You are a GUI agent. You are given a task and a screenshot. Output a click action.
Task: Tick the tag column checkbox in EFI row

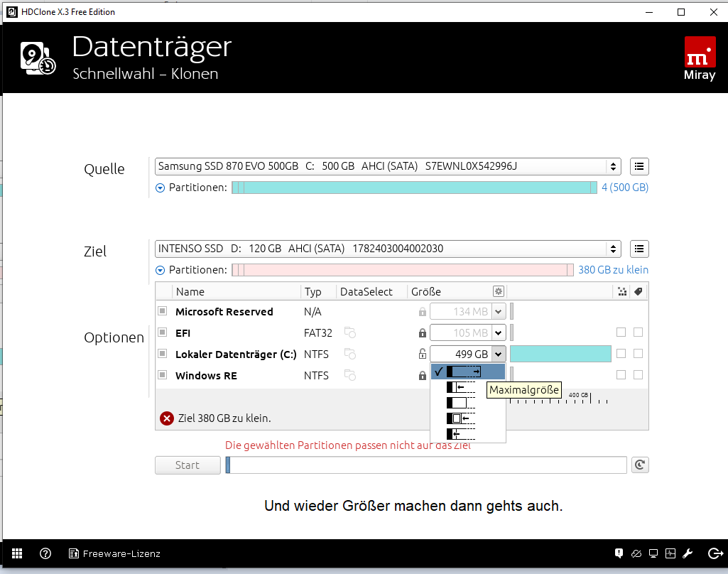click(639, 332)
